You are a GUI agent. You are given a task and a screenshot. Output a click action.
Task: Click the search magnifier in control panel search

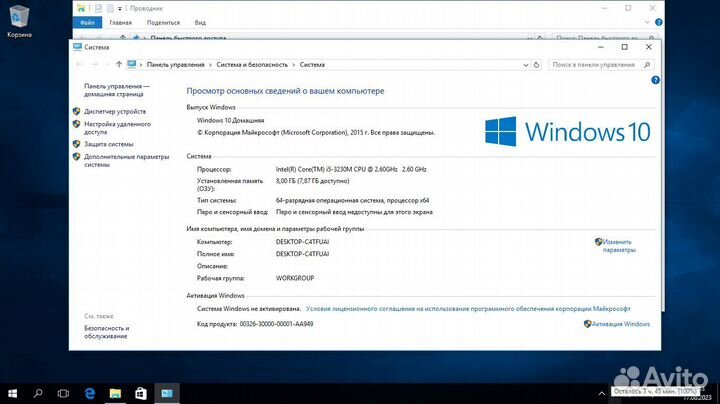point(647,65)
